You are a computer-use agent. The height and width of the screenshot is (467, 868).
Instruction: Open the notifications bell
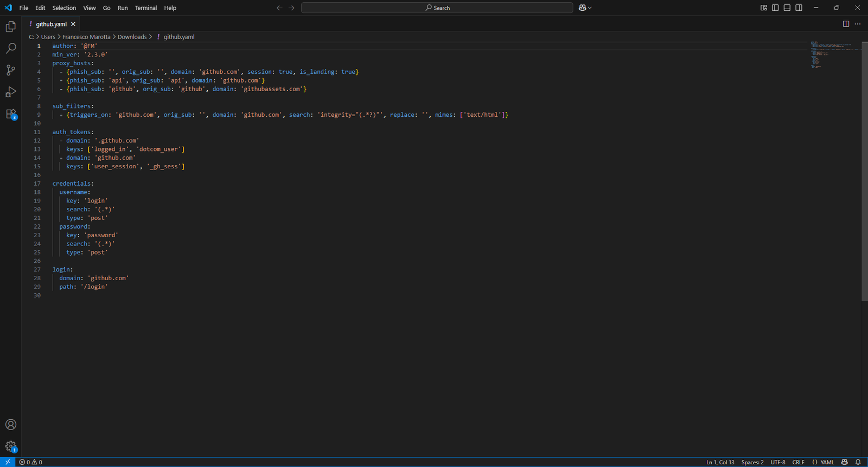(858, 462)
